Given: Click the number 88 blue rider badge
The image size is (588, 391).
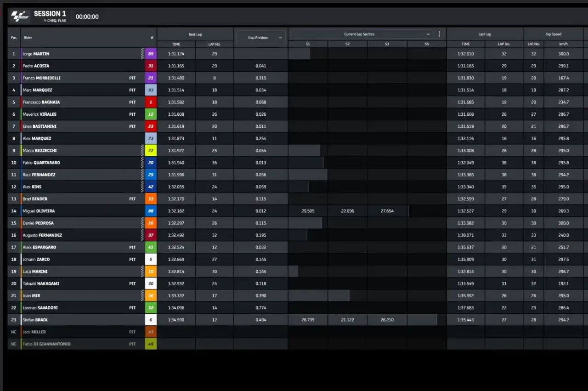Looking at the screenshot, I should 151,211.
